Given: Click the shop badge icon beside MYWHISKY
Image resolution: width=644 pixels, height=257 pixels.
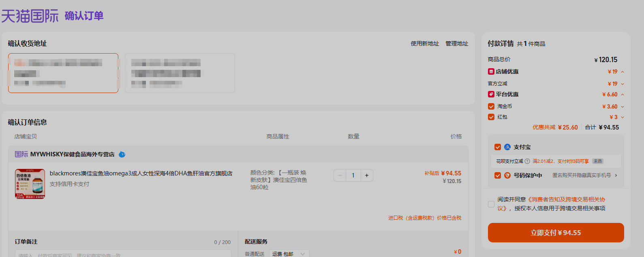Looking at the screenshot, I should click(122, 155).
